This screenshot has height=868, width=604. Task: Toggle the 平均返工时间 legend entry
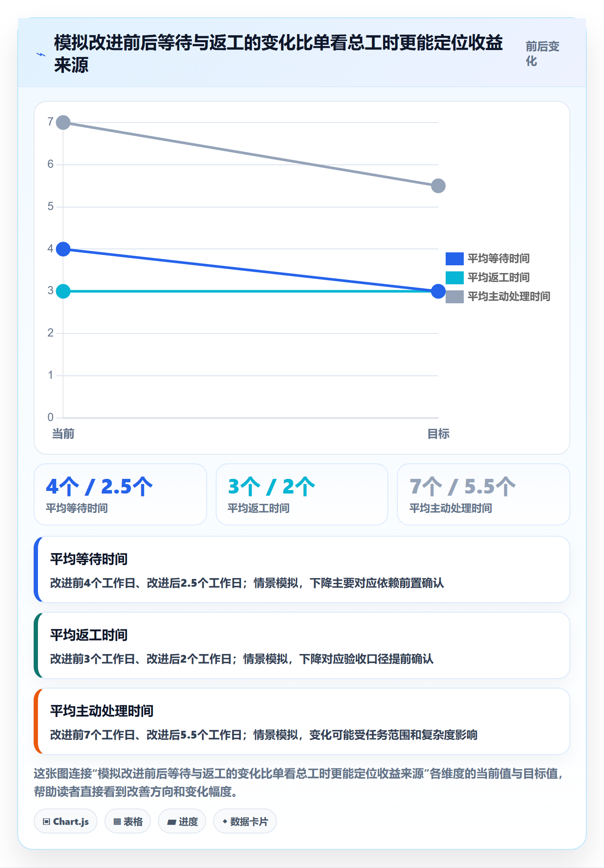point(488,278)
